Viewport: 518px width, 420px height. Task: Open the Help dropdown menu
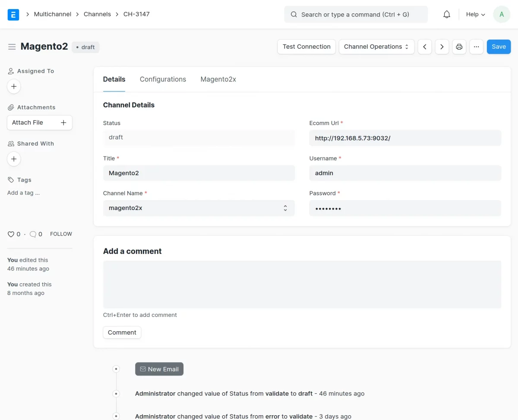click(474, 14)
